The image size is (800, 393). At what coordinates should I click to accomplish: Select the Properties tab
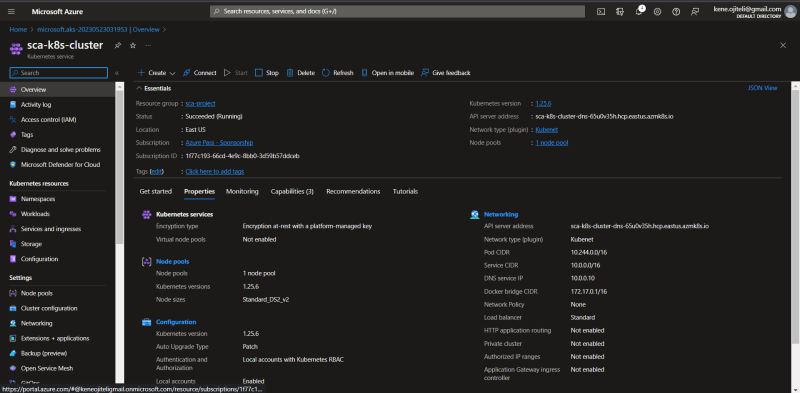tap(199, 191)
